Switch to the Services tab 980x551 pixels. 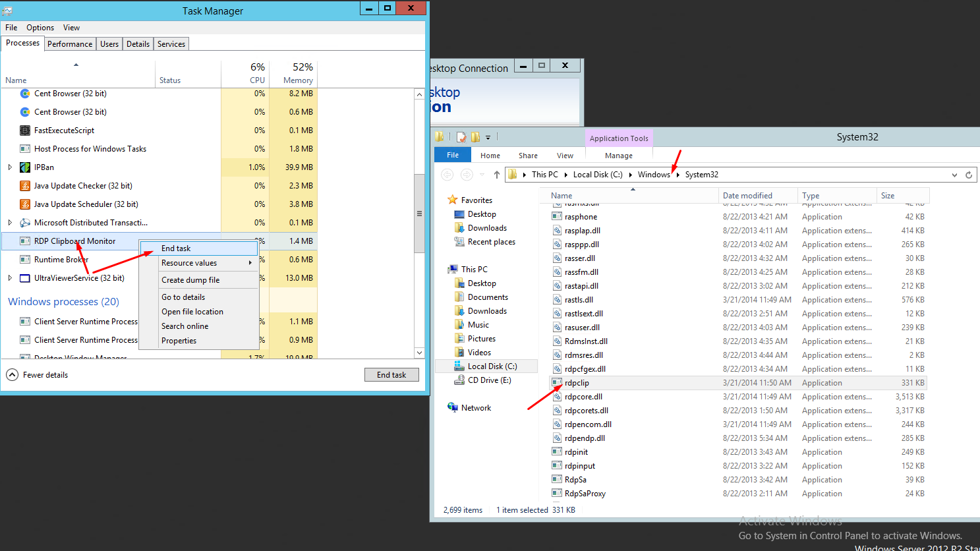click(171, 44)
